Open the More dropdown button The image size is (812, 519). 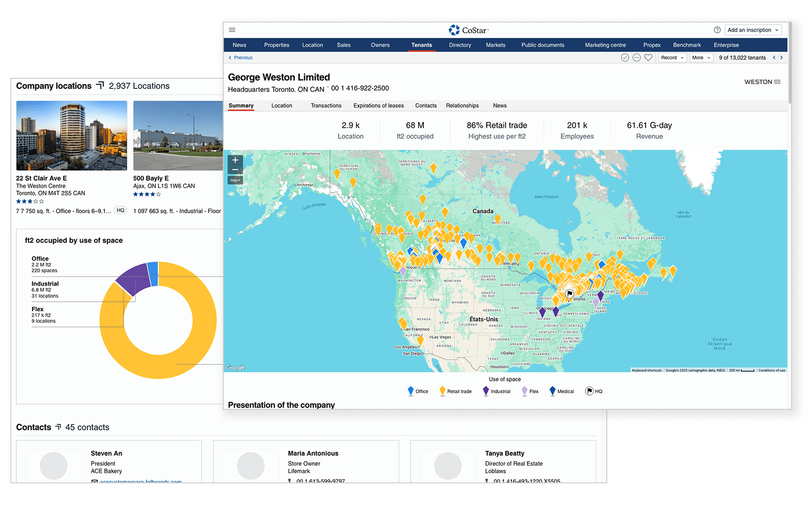[x=701, y=57]
